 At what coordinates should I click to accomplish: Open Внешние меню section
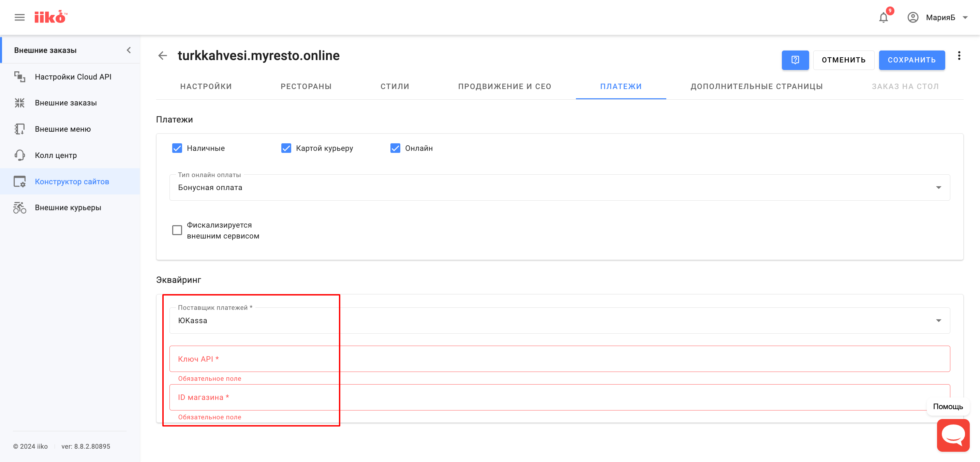click(70, 129)
